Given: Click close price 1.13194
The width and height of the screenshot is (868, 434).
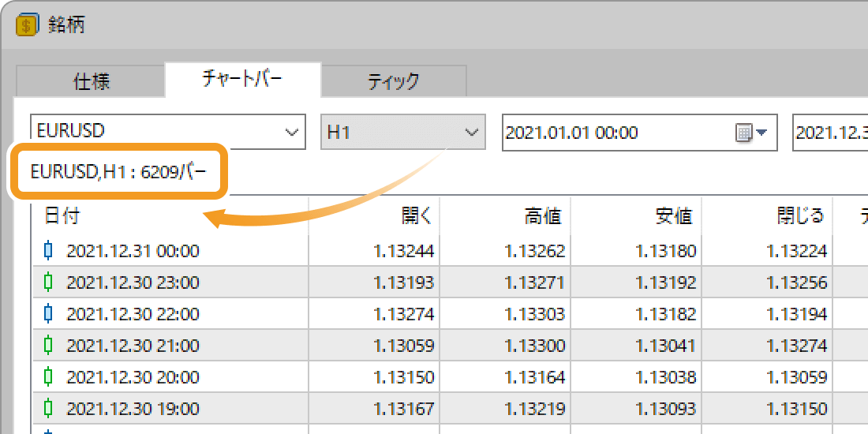Looking at the screenshot, I should point(797,315).
